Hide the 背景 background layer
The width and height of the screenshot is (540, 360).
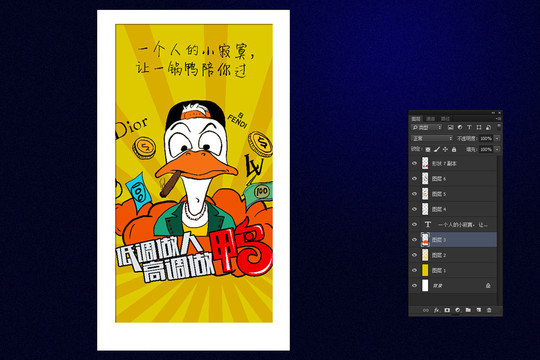point(414,286)
